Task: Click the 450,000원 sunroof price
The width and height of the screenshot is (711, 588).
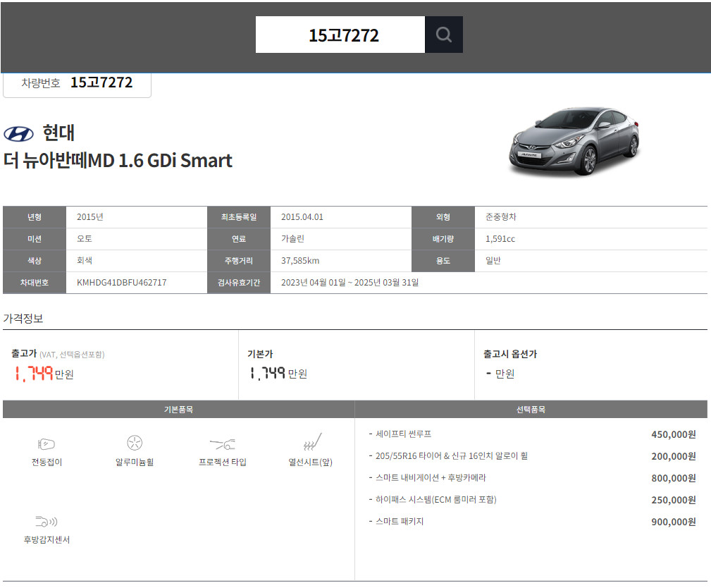Action: [x=674, y=434]
